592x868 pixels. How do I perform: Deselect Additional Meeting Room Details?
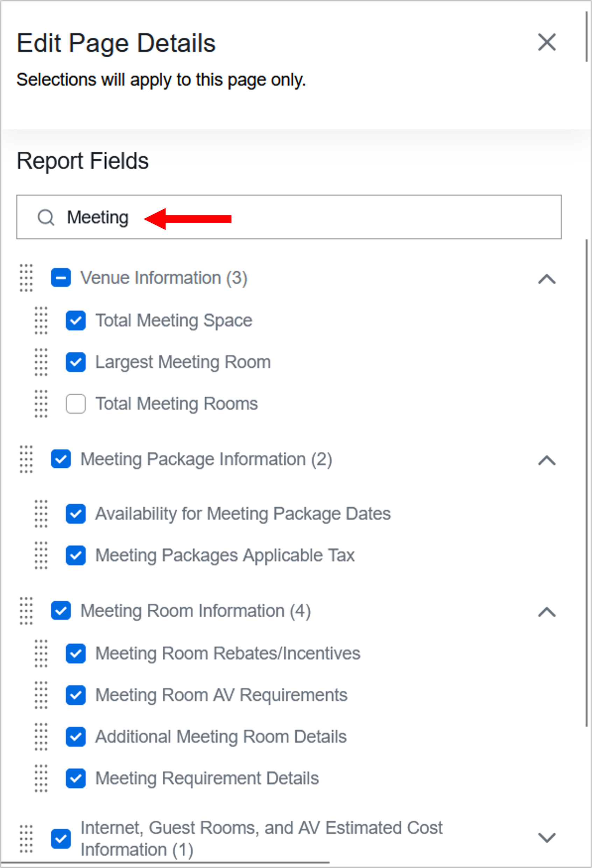tap(75, 737)
